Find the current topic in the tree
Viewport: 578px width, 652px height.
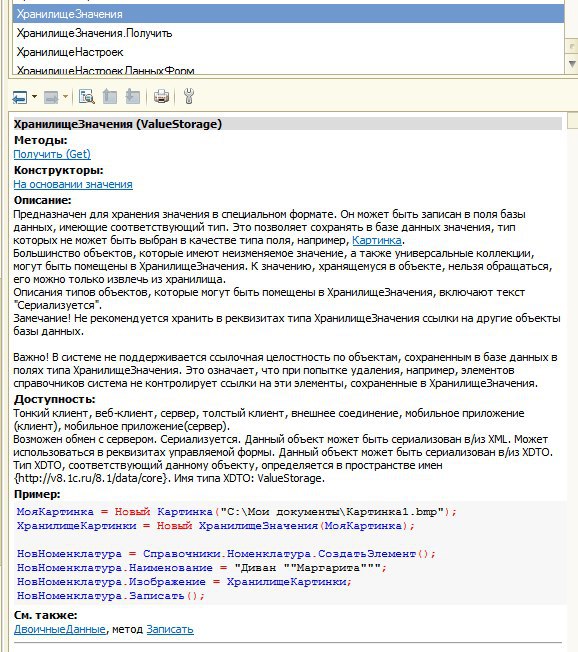[x=87, y=97]
